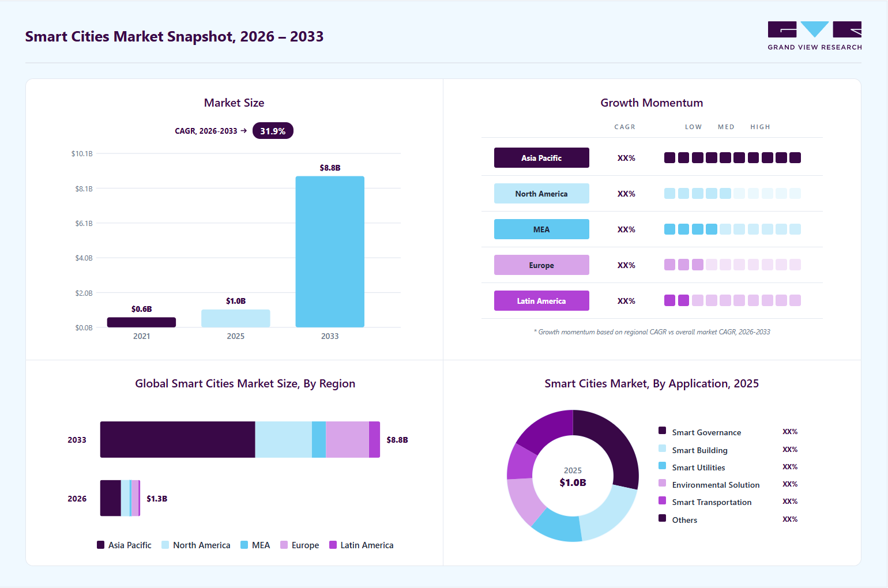
Task: Select the 2025 market size bar
Action: tap(235, 318)
